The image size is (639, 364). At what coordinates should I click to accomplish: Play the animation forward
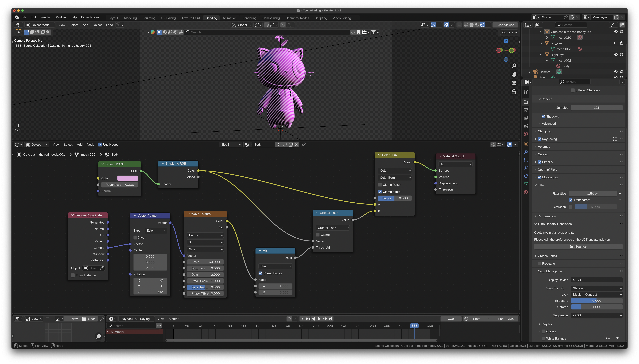(319, 319)
